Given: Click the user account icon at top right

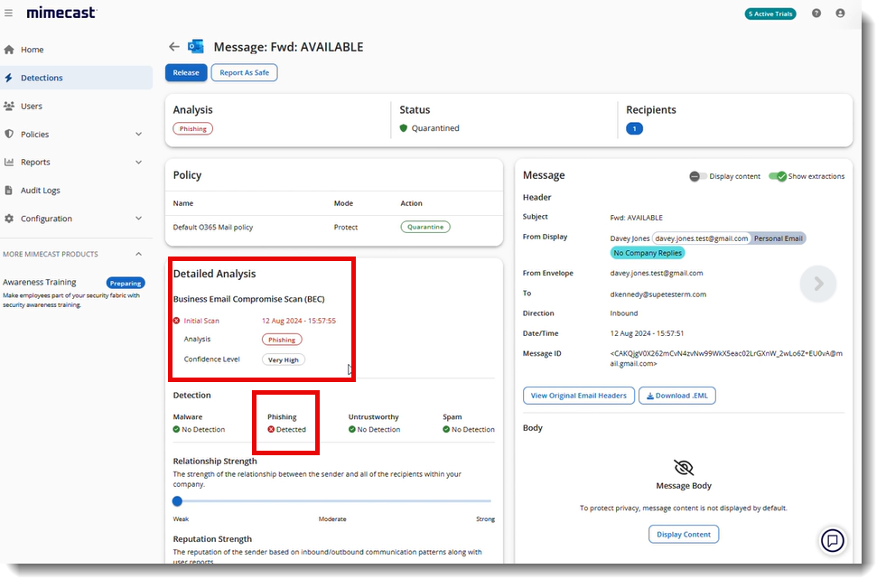Looking at the screenshot, I should click(x=840, y=13).
